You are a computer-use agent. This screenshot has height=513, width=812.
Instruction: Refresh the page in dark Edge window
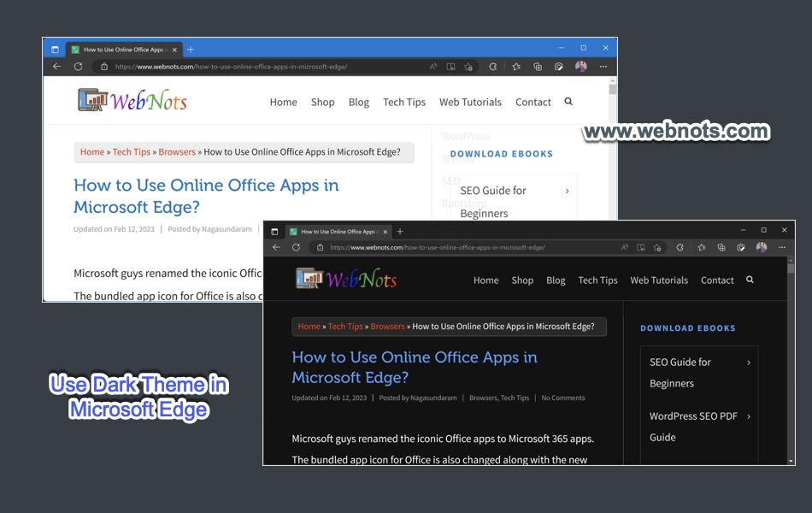pyautogui.click(x=297, y=247)
